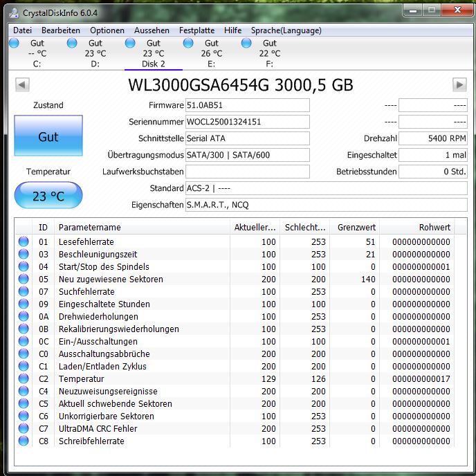Select the Aktueller value 129 in Temperatur row
This screenshot has height=476, width=476.
tap(268, 379)
